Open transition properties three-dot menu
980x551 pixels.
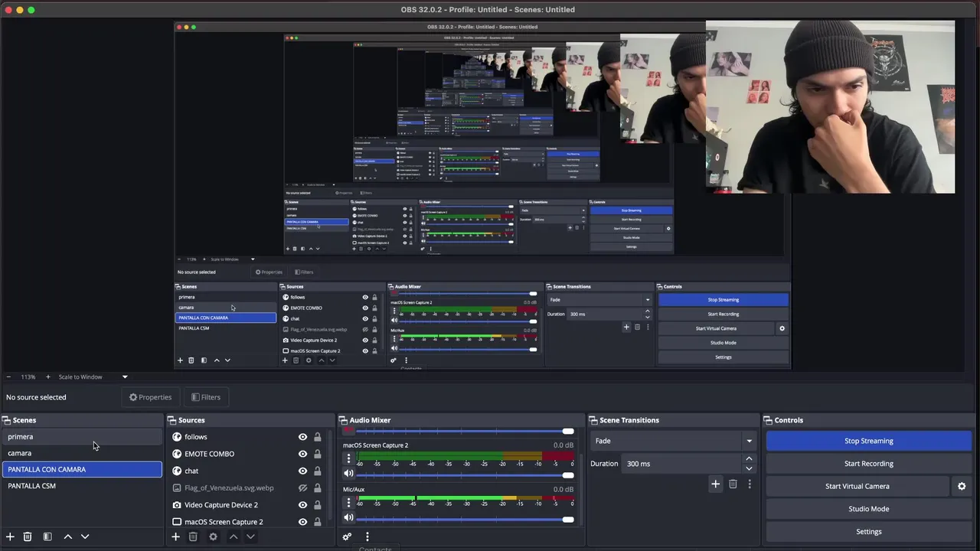pyautogui.click(x=750, y=484)
